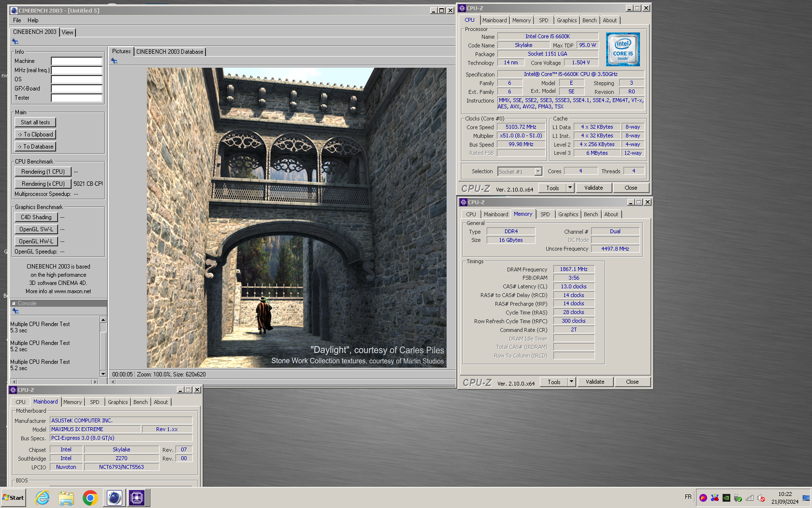Click the purple flame tray icon
This screenshot has width=812, height=508.
703,498
